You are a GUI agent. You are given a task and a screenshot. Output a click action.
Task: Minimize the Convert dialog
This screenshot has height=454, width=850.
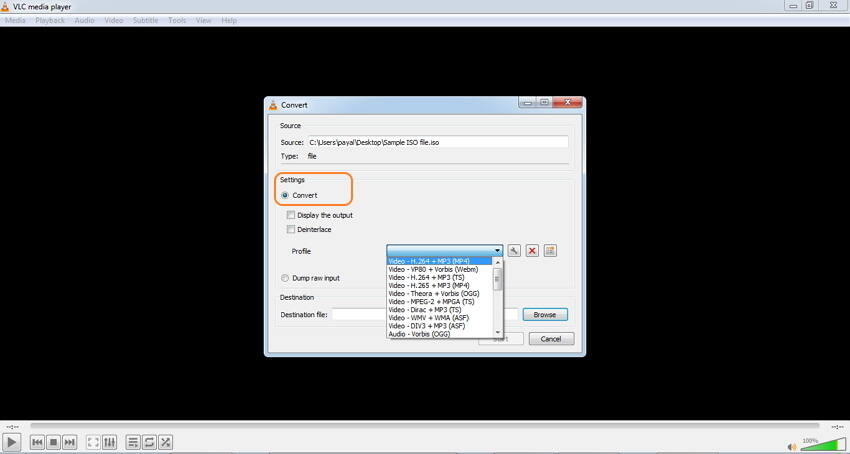526,102
